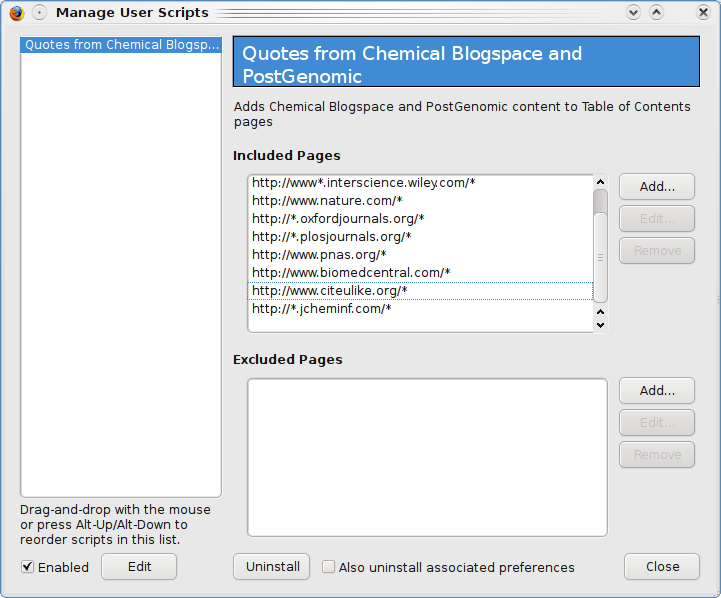Select the http://www.nature.com/* included page
Screen dimensions: 721x598
(x=327, y=201)
